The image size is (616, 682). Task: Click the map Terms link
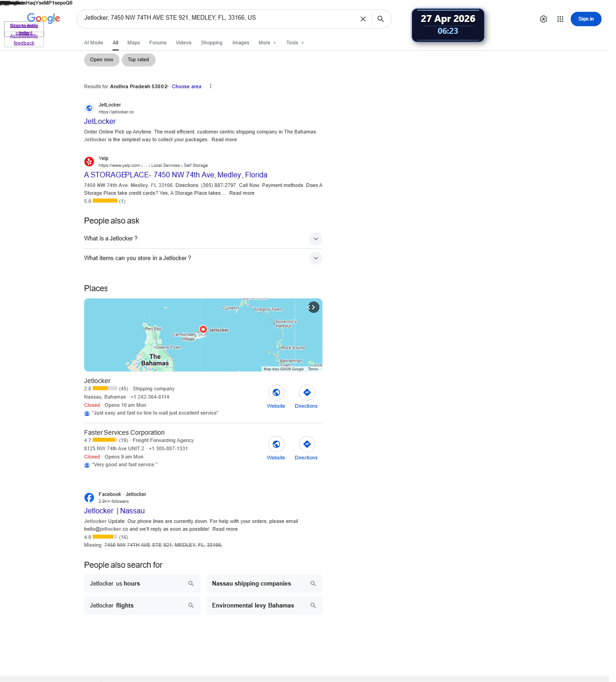click(313, 369)
